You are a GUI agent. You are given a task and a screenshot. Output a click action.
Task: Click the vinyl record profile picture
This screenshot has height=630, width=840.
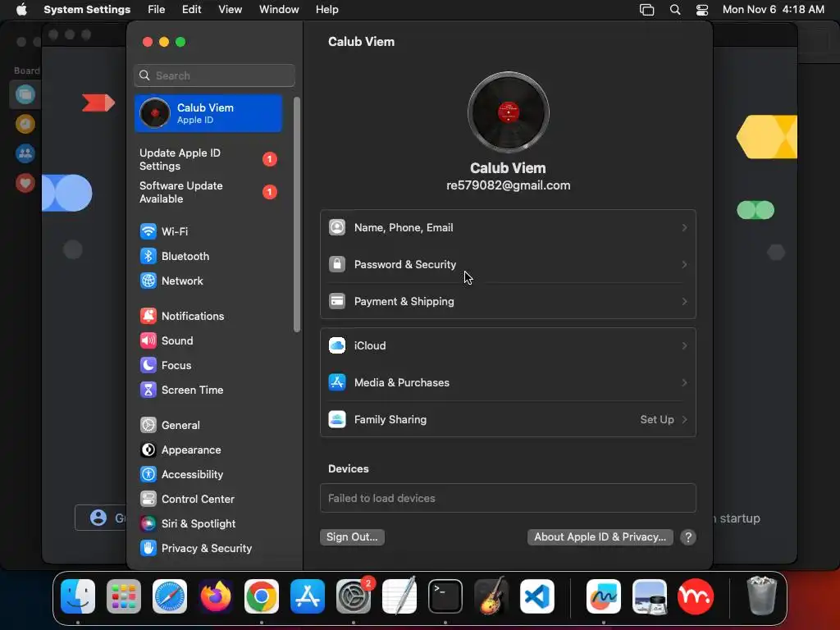click(x=509, y=112)
